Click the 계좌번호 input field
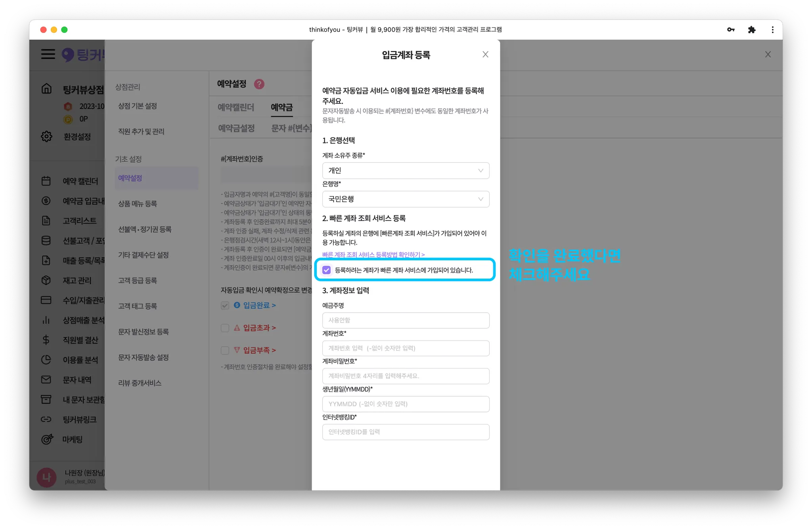 [x=405, y=348]
